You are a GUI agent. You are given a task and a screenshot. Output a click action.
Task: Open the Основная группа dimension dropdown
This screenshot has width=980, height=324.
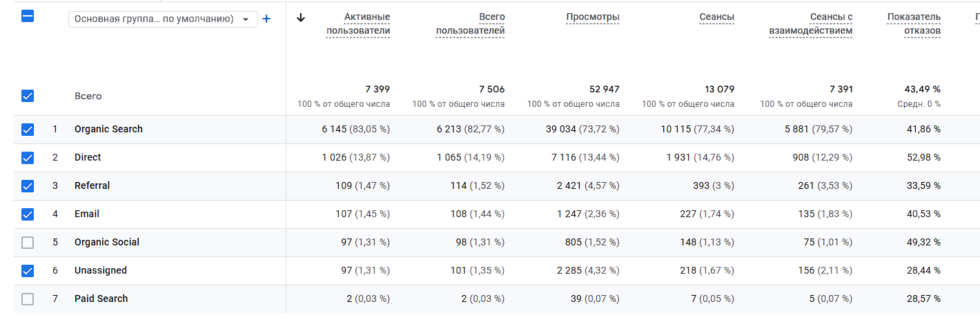(x=163, y=19)
